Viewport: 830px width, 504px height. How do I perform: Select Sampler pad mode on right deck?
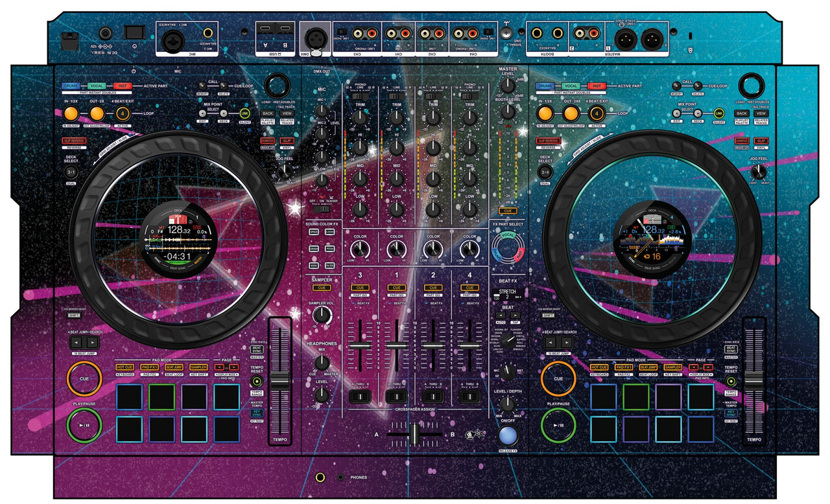click(673, 367)
